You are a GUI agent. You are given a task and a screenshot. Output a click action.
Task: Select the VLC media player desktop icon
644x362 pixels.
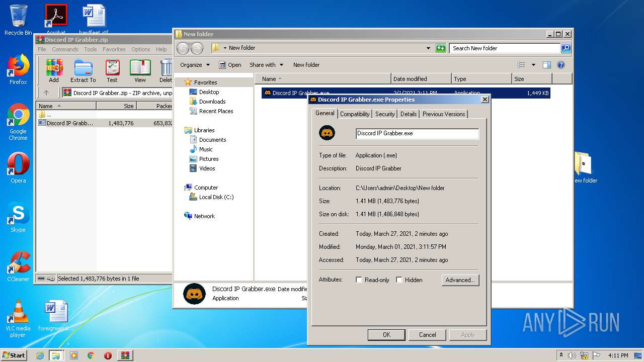pyautogui.click(x=18, y=319)
